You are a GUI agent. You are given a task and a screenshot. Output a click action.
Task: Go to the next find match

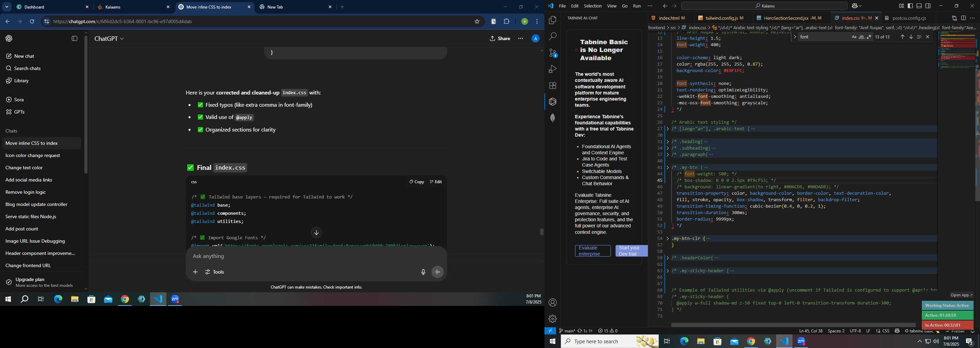tap(911, 37)
